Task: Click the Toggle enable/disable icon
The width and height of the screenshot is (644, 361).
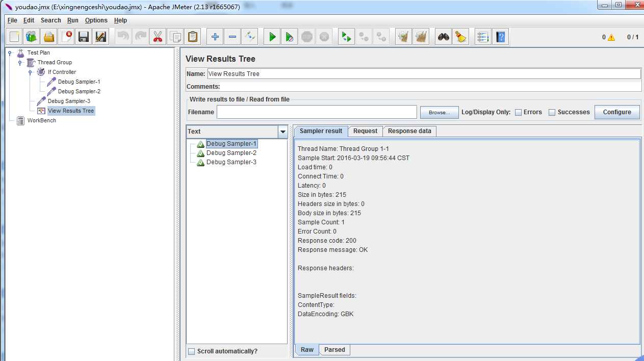Action: coord(250,37)
